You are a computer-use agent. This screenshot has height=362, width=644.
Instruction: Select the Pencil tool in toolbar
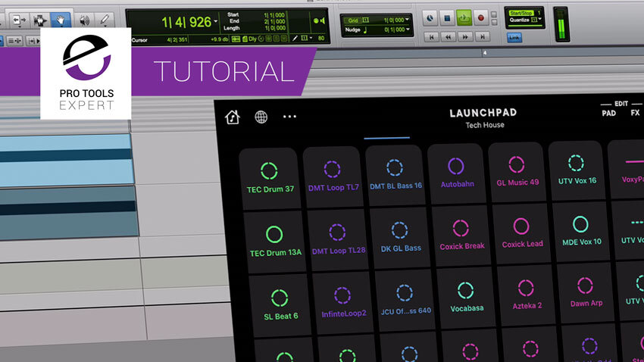click(x=105, y=19)
